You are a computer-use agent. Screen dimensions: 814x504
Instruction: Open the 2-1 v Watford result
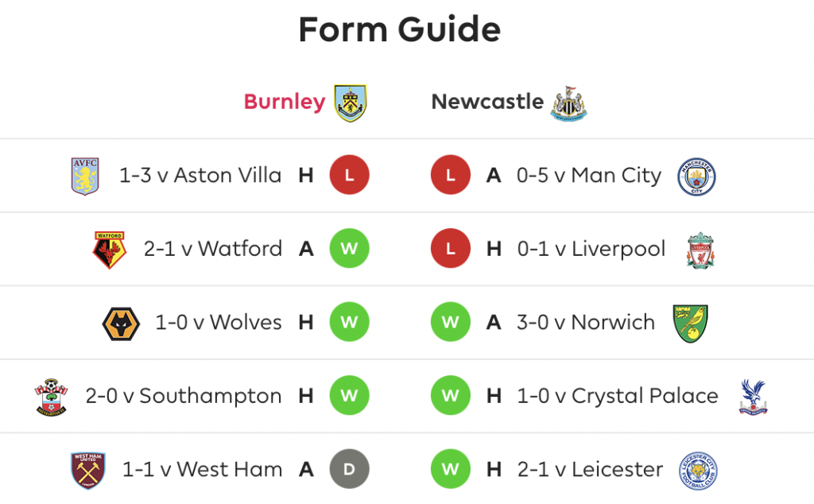pyautogui.click(x=213, y=249)
